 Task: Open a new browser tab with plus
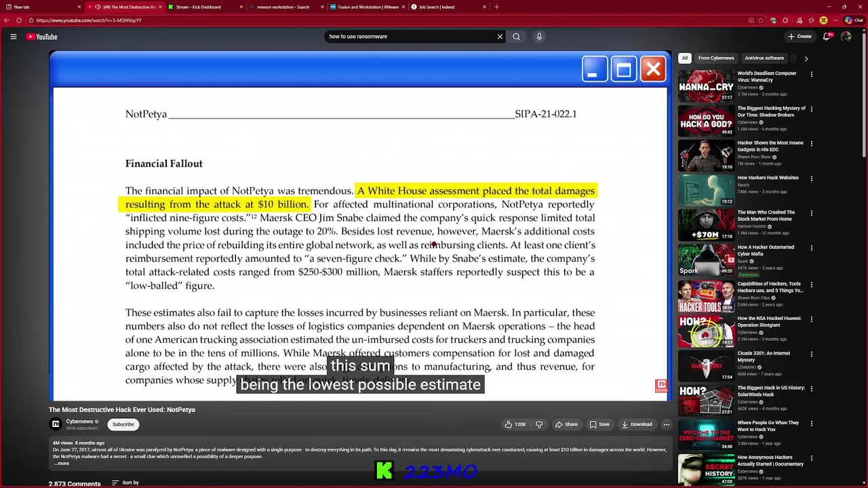pos(496,7)
